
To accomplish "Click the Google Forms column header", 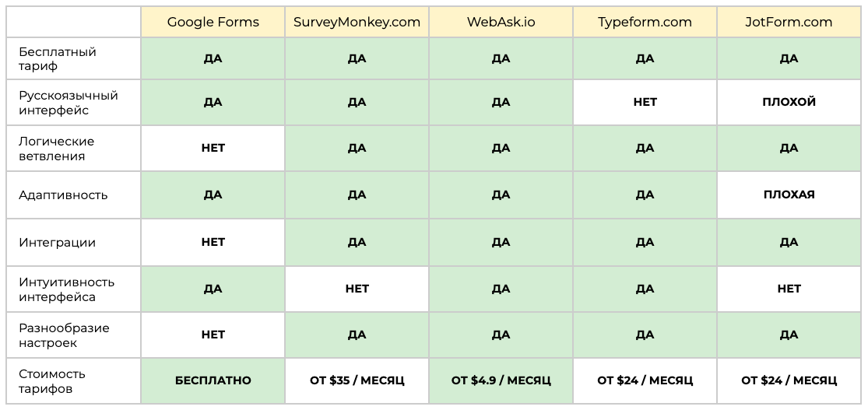I will (213, 22).
